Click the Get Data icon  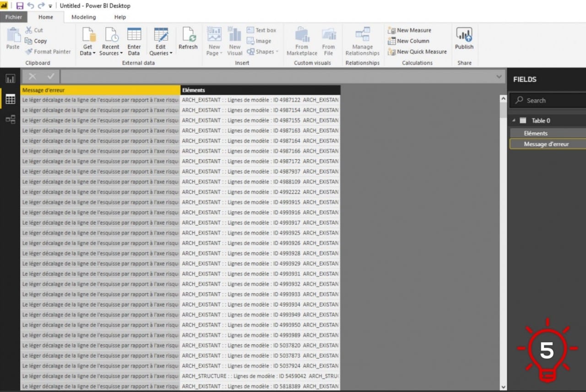tap(88, 35)
